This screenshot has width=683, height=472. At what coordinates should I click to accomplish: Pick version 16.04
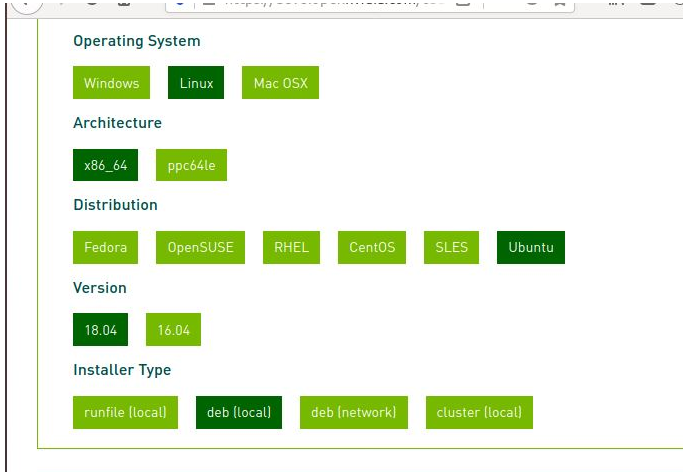[x=173, y=330]
